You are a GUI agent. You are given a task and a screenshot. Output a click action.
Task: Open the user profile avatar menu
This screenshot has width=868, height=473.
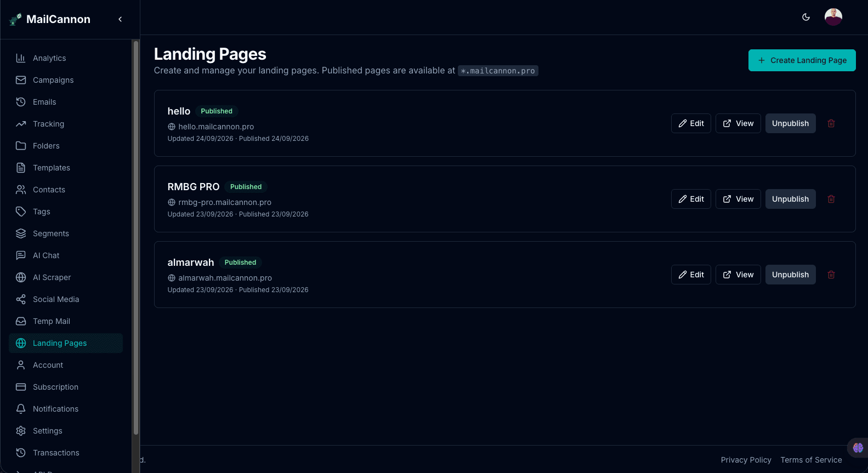pyautogui.click(x=833, y=17)
